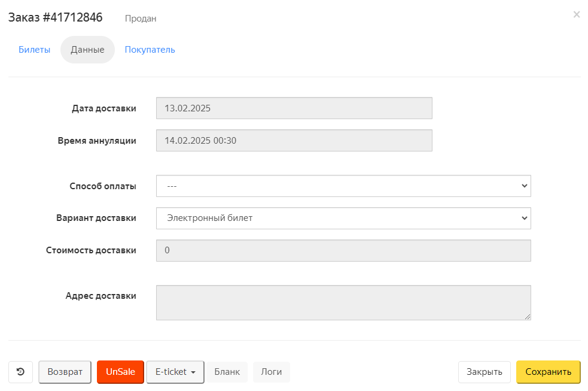
Task: Expand the Вариант доставки dropdown
Action: pos(343,218)
